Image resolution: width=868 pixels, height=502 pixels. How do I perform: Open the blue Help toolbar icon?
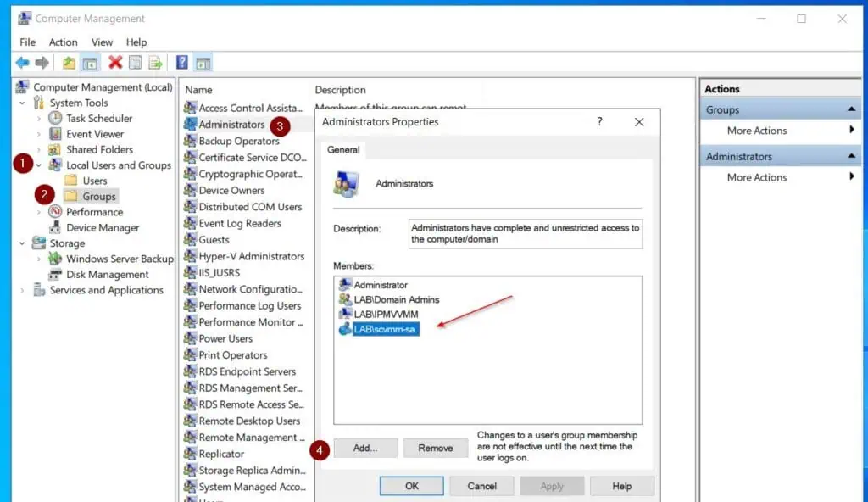[x=181, y=63]
